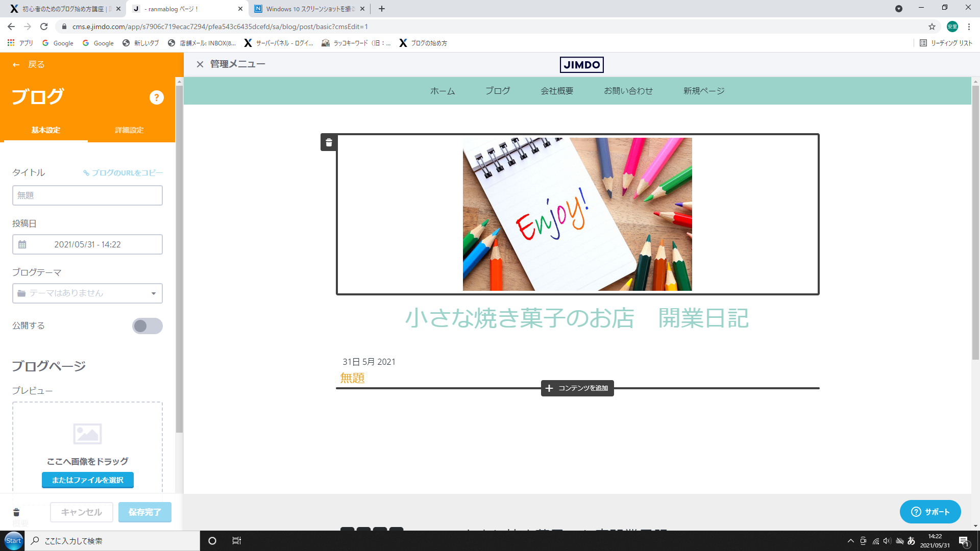Open Chrome three-dot menu
980x551 pixels.
coord(969,27)
